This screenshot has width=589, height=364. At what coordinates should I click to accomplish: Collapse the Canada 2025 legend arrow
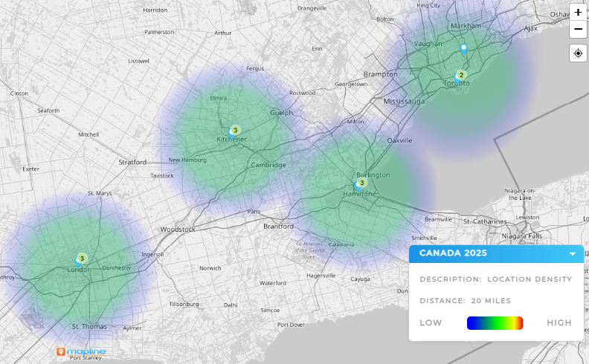pyautogui.click(x=573, y=253)
